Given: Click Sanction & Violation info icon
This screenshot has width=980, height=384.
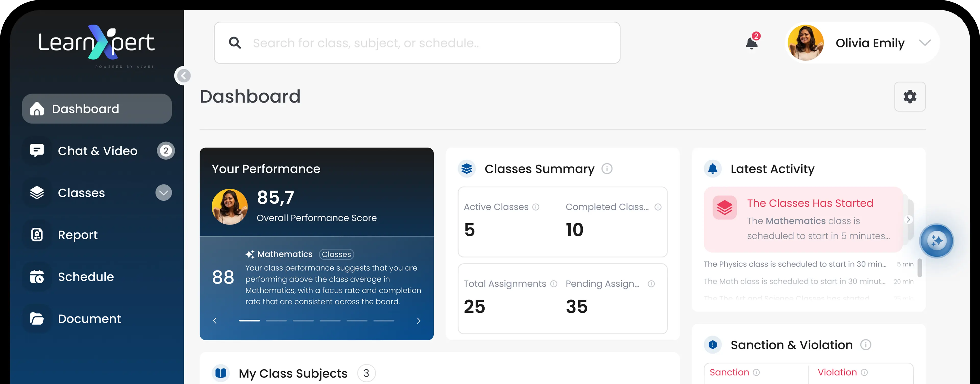Looking at the screenshot, I should point(865,345).
